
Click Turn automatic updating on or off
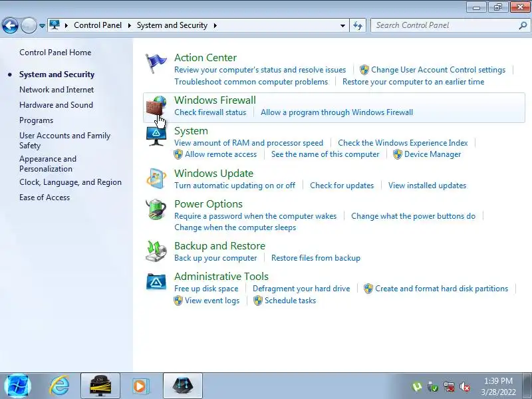pyautogui.click(x=235, y=186)
